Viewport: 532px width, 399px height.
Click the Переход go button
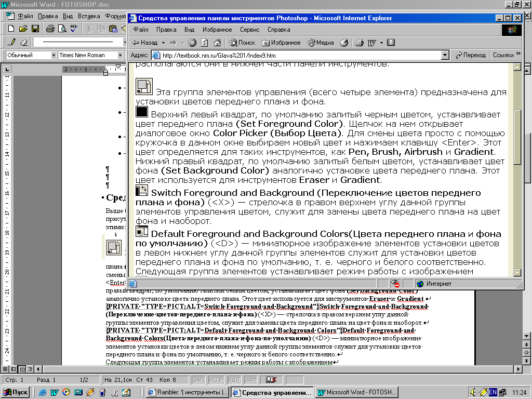coord(471,55)
